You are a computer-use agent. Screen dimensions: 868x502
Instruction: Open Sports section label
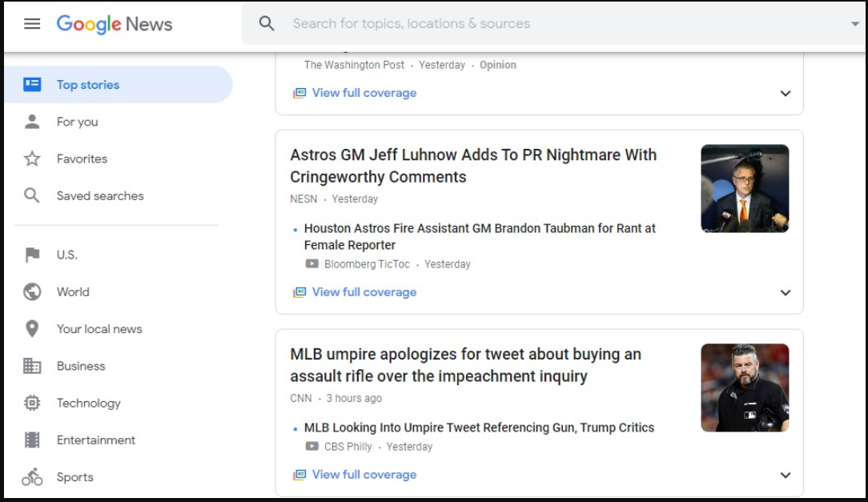[x=74, y=477]
